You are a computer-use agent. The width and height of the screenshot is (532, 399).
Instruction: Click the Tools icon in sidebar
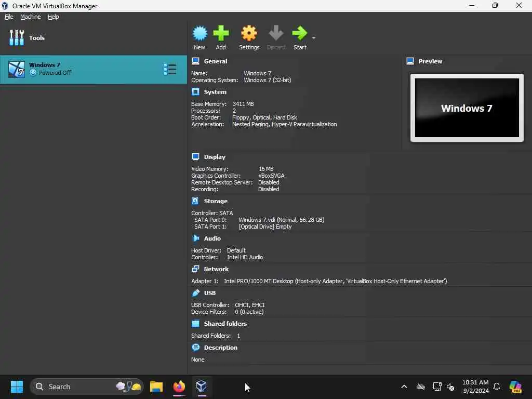click(x=17, y=37)
